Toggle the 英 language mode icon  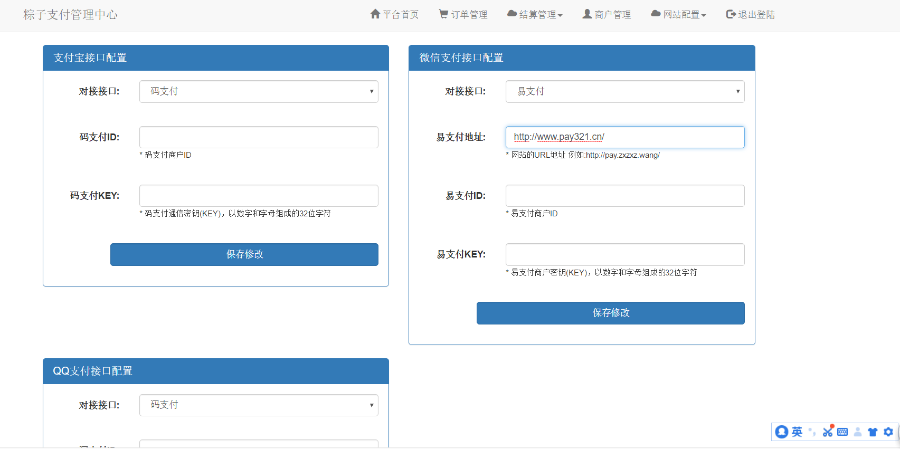(x=797, y=432)
